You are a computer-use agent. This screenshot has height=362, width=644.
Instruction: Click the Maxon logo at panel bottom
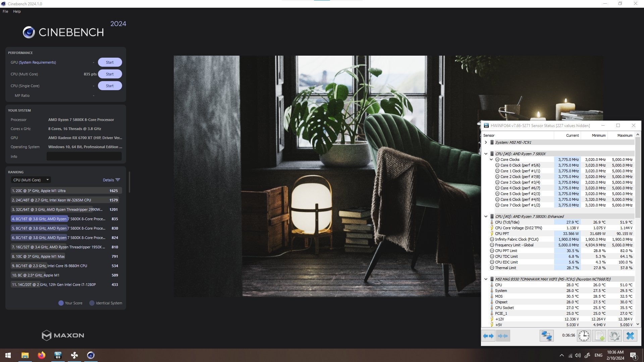tap(63, 335)
